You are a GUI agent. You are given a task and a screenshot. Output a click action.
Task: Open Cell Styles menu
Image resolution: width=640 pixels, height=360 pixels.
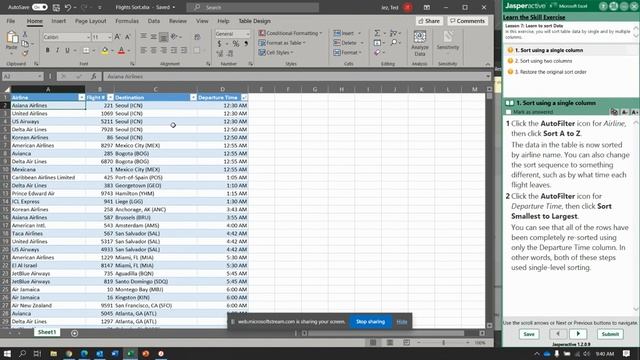276,53
